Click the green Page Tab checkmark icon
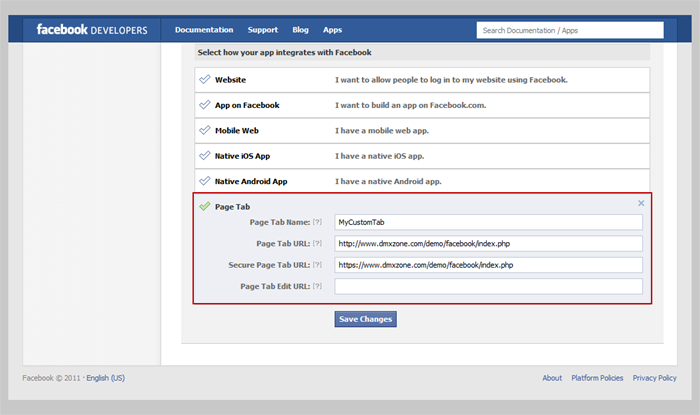This screenshot has height=415, width=700. [204, 206]
